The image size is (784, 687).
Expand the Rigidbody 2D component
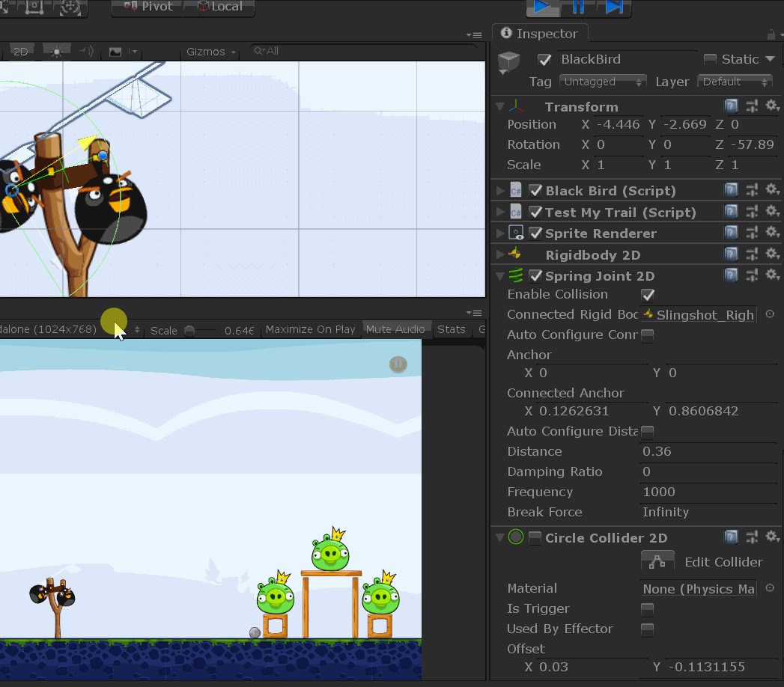pos(499,254)
